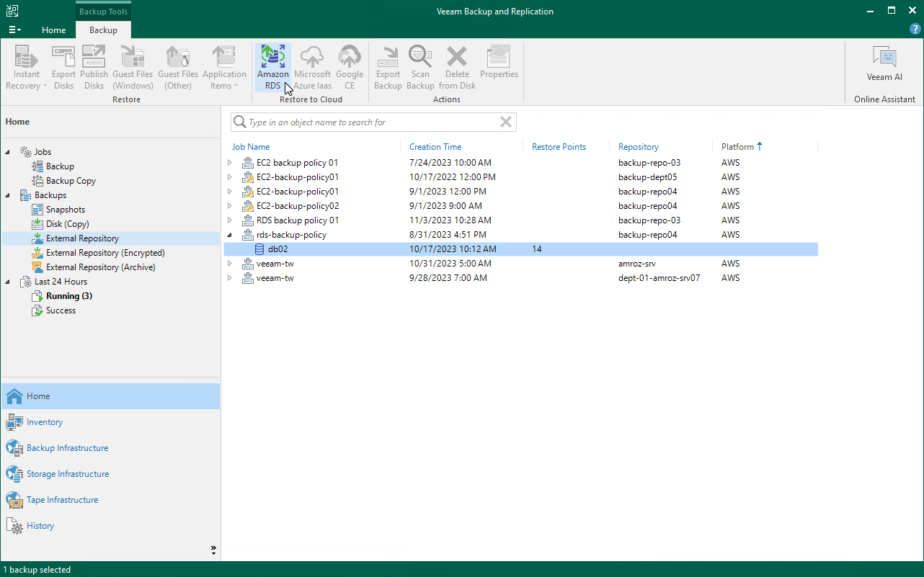The height and width of the screenshot is (577, 924).
Task: Select External Repository (Encrypted) tree node
Action: 105,253
